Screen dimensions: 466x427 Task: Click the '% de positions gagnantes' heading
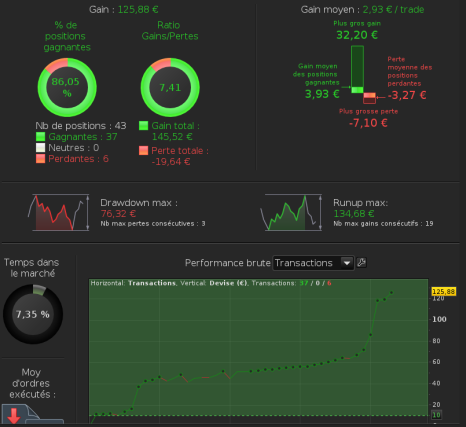[x=67, y=36]
